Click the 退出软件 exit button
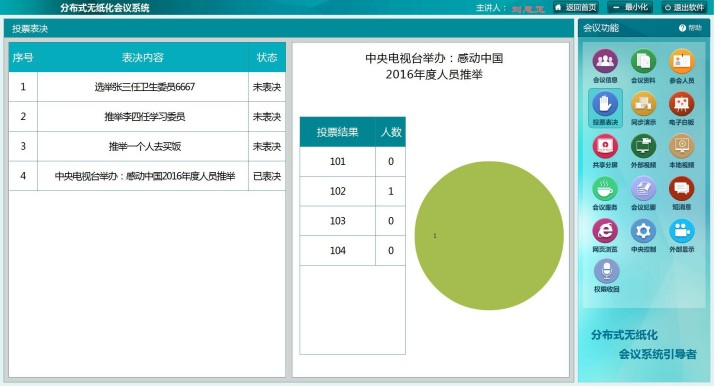The image size is (715, 387). (x=684, y=7)
